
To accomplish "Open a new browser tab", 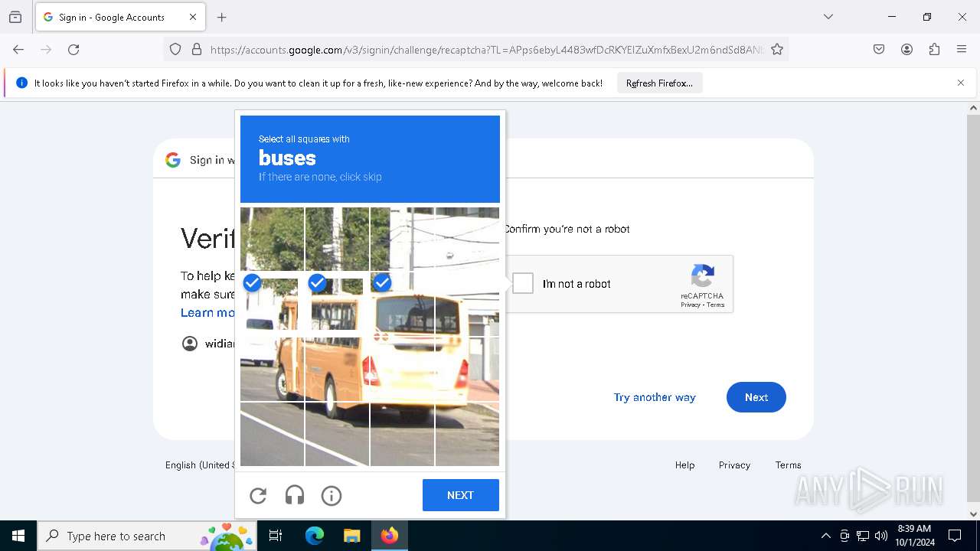I will [x=222, y=17].
